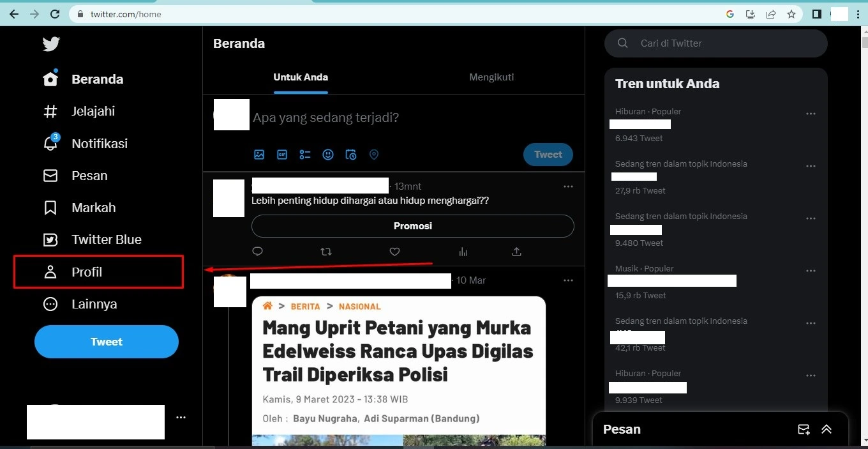
Task: Open options for 27,9 rb Tweet trend
Action: coord(811,166)
